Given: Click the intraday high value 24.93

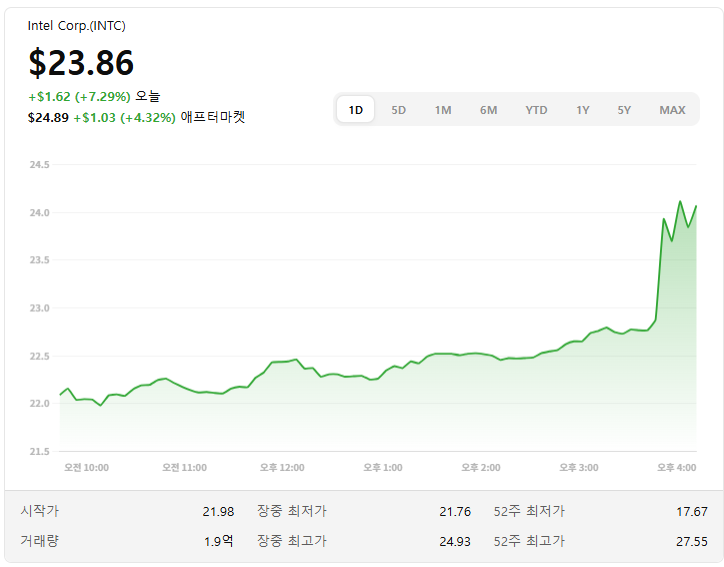Looking at the screenshot, I should click(x=455, y=541).
